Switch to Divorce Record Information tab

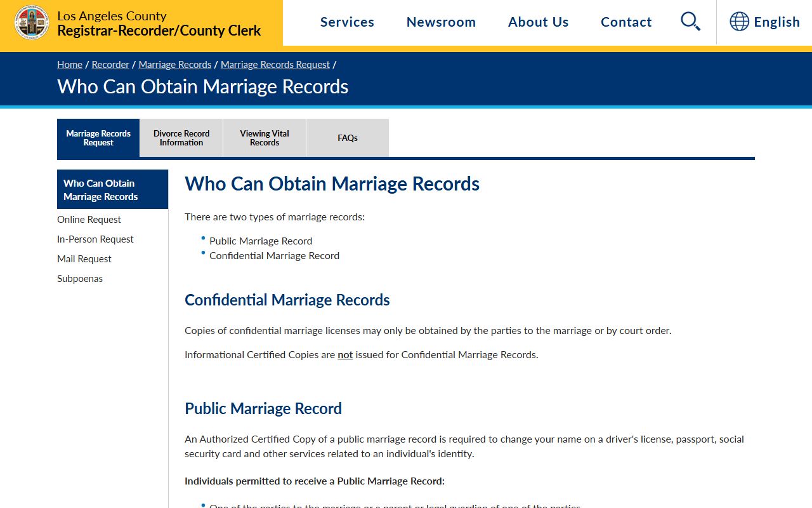click(181, 138)
